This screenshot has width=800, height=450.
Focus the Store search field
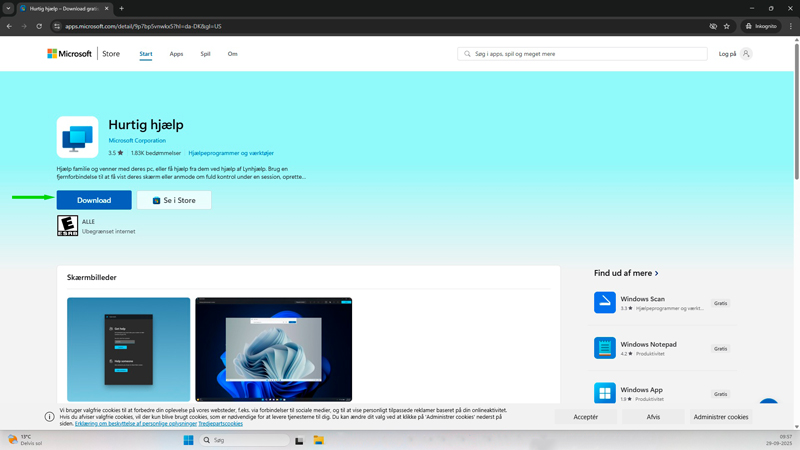pyautogui.click(x=582, y=54)
